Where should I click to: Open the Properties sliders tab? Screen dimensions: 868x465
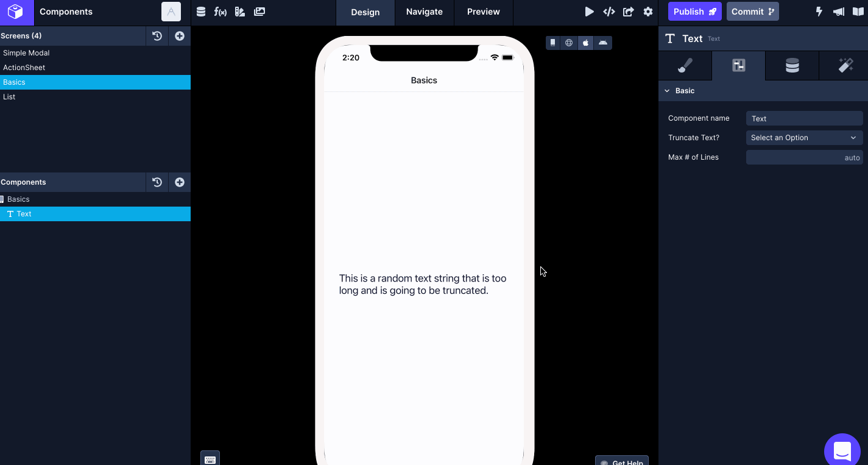[x=739, y=66]
